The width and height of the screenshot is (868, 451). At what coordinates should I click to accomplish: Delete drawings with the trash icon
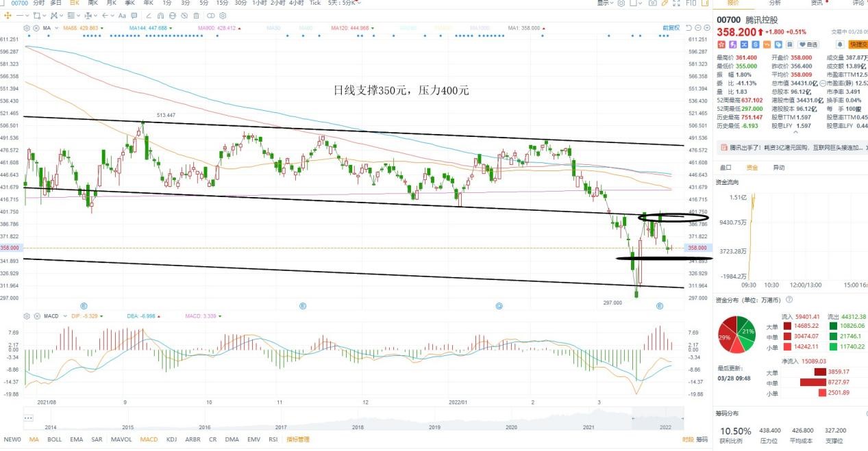pos(196,15)
